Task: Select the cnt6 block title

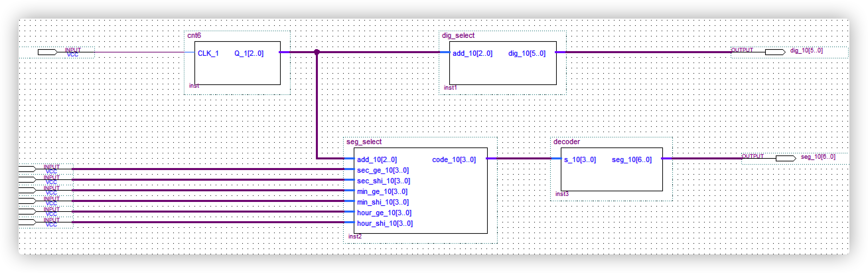Action: (x=194, y=36)
